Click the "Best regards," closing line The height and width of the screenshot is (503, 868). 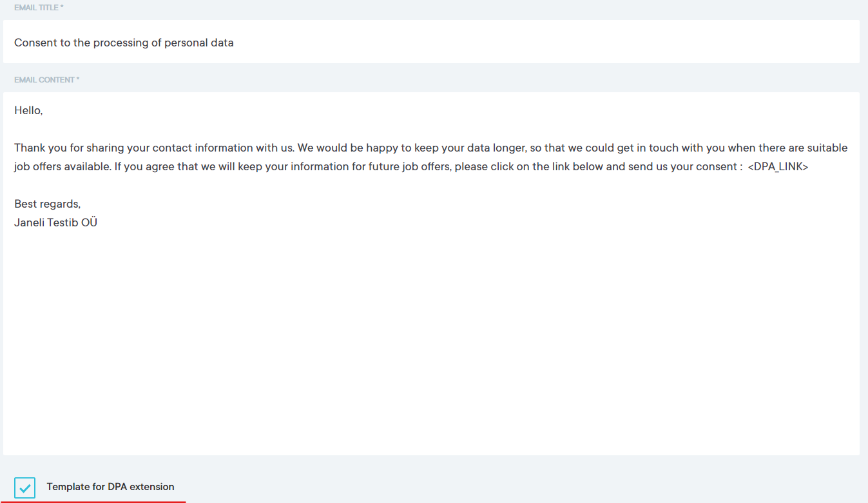tap(47, 204)
